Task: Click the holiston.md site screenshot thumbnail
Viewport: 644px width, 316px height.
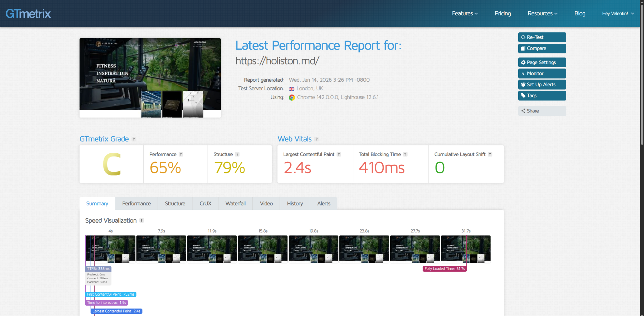Action: click(x=150, y=78)
